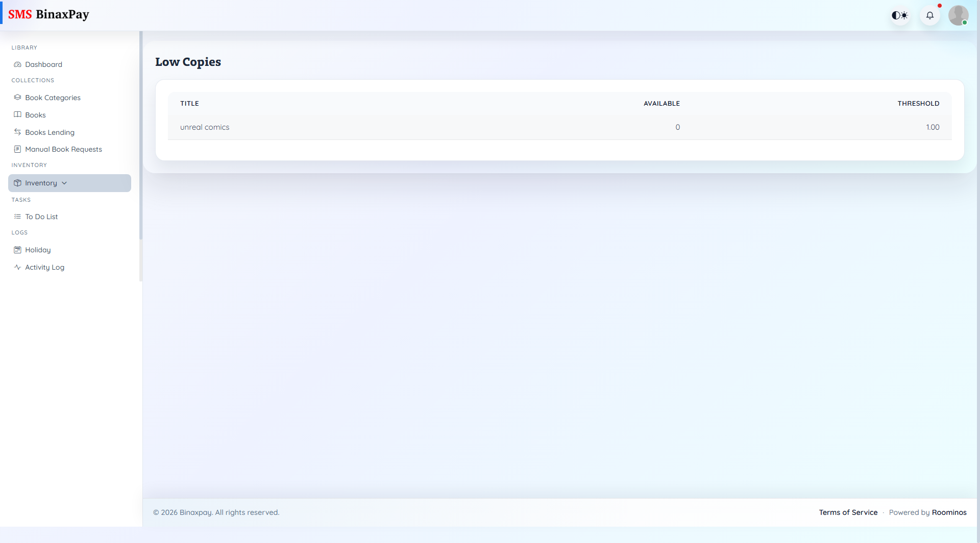Open the notifications bell
Screen dimensions: 980x543
point(930,15)
